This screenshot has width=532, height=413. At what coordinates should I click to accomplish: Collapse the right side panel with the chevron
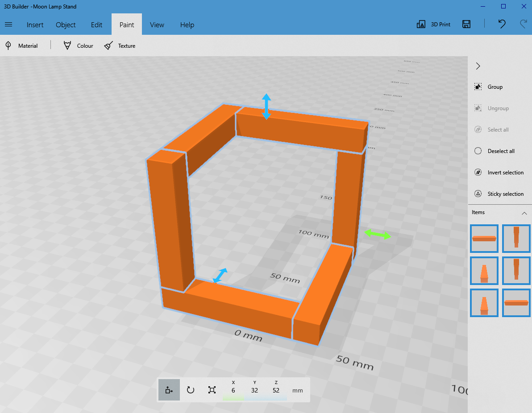pyautogui.click(x=478, y=66)
